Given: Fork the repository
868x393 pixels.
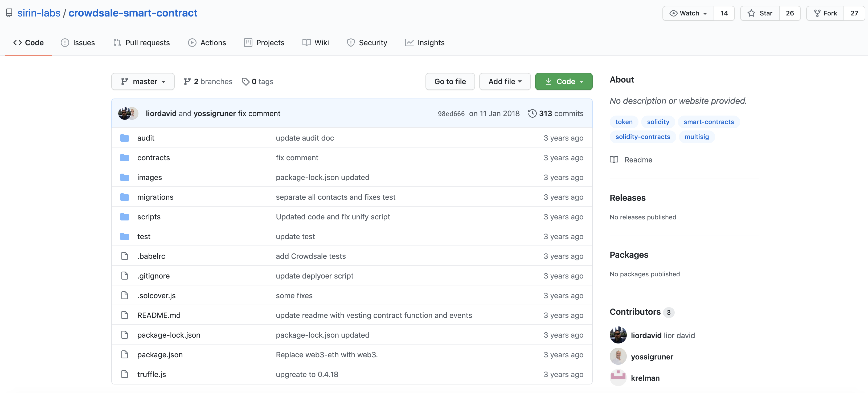Looking at the screenshot, I should pyautogui.click(x=825, y=13).
